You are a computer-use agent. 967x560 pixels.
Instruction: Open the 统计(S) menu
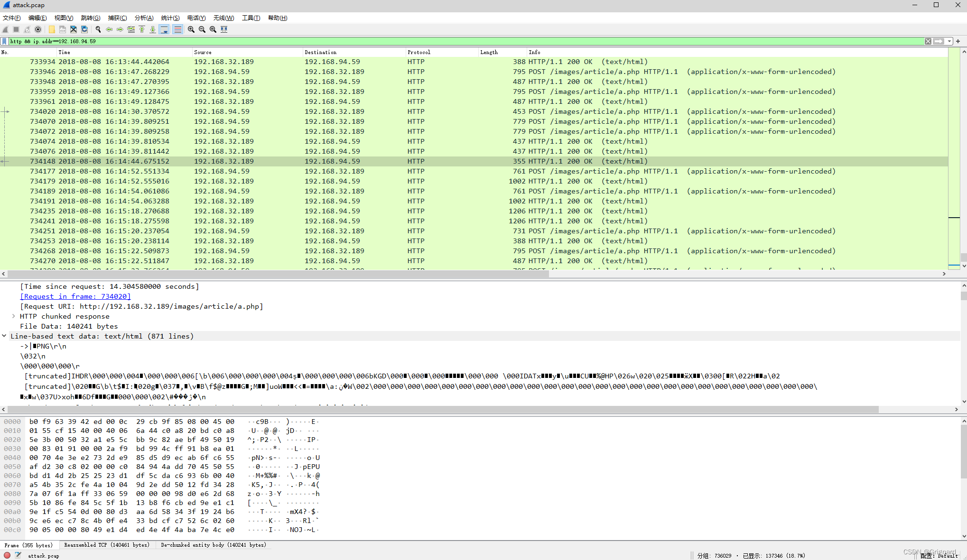pos(170,18)
